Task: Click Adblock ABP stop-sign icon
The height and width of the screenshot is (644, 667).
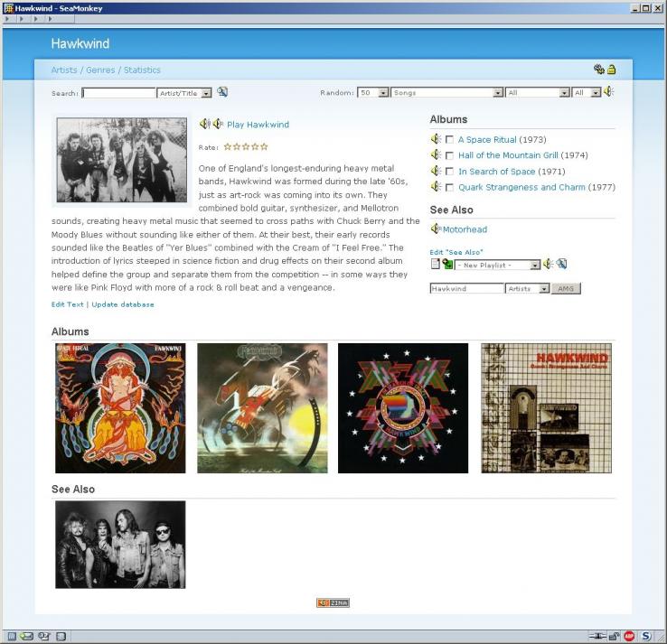Action: [629, 637]
